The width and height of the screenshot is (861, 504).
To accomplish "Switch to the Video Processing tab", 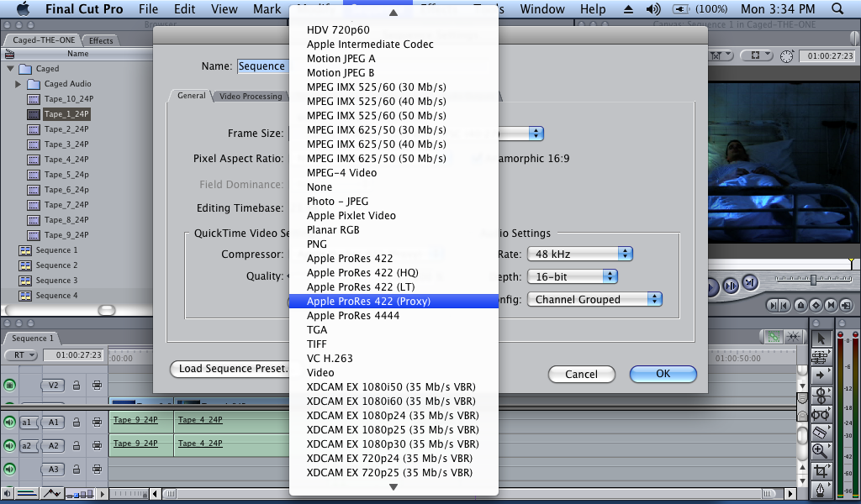I will (251, 96).
